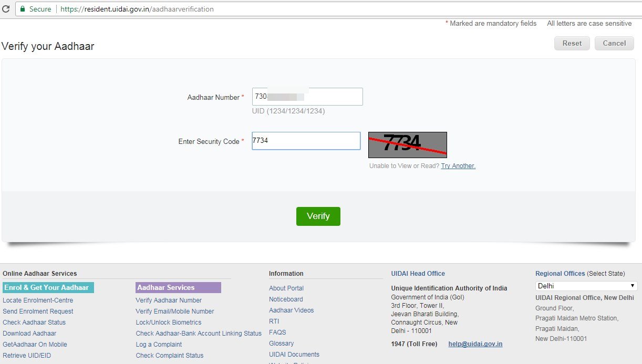Click the help@uidai.gov.in email link
The width and height of the screenshot is (642, 364).
(475, 344)
